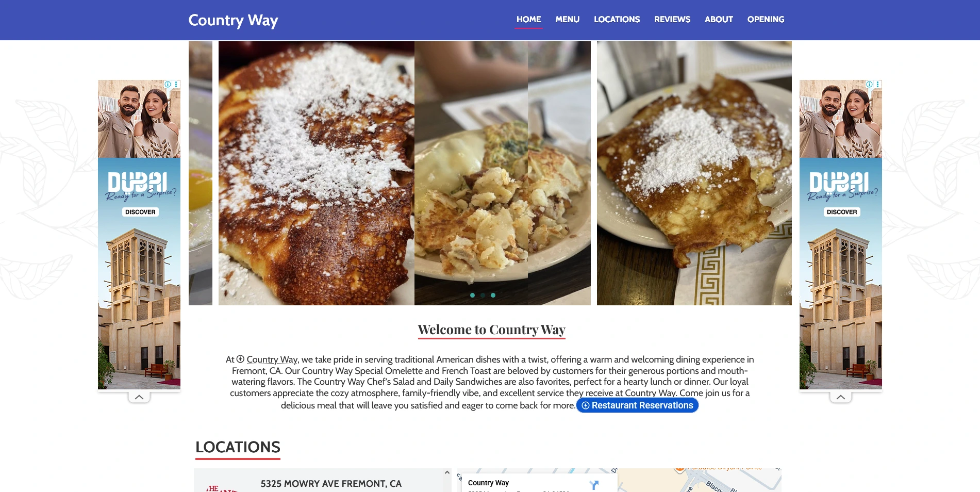The width and height of the screenshot is (980, 492).
Task: Select first carousel indicator dot
Action: 472,295
